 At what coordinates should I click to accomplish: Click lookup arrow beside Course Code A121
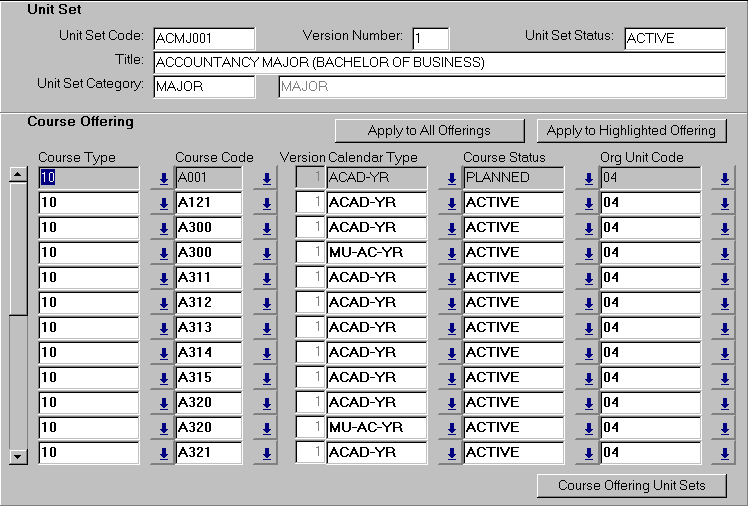[x=266, y=203]
